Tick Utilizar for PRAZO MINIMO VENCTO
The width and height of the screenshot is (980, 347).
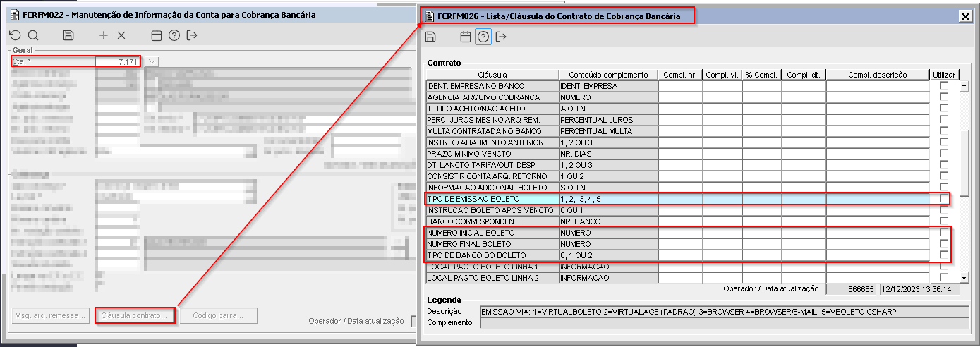tap(944, 154)
